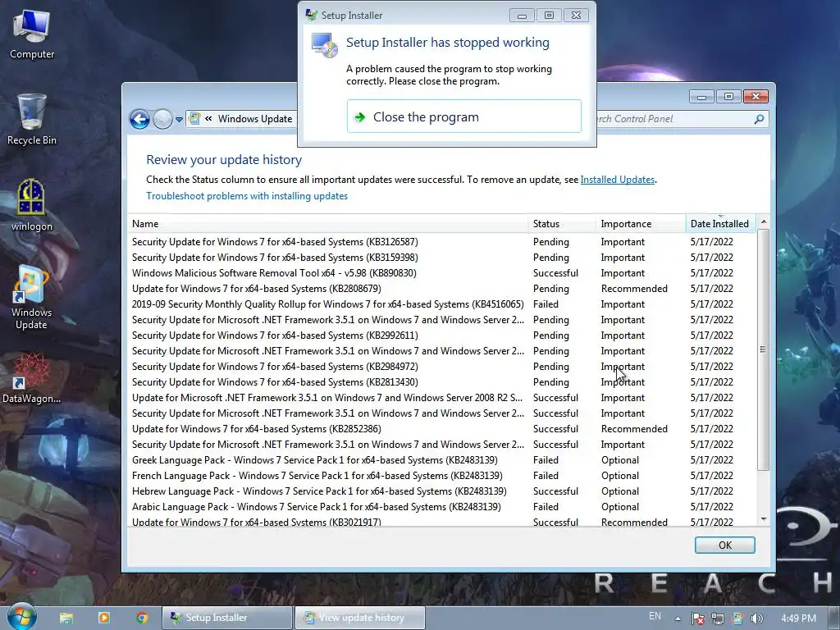Close the Setup Installer dialog

coord(576,16)
